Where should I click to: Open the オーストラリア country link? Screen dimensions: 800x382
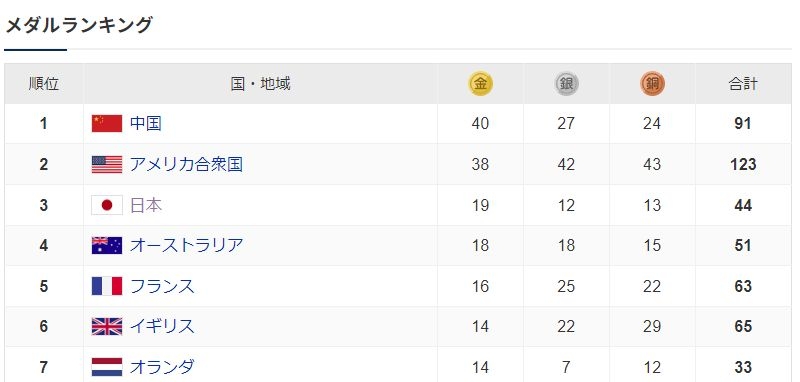[x=186, y=245]
